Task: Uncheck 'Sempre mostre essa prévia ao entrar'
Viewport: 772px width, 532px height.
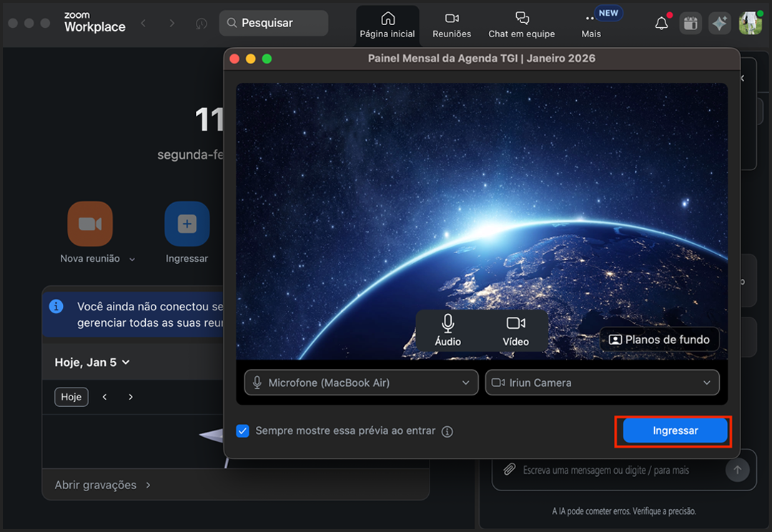Action: coord(243,431)
